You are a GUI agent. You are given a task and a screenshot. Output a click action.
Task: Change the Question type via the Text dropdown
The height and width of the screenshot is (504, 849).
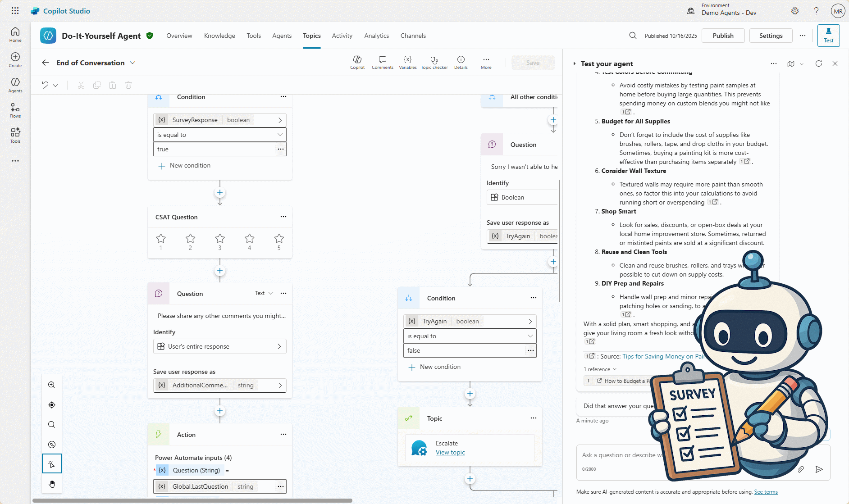click(263, 293)
